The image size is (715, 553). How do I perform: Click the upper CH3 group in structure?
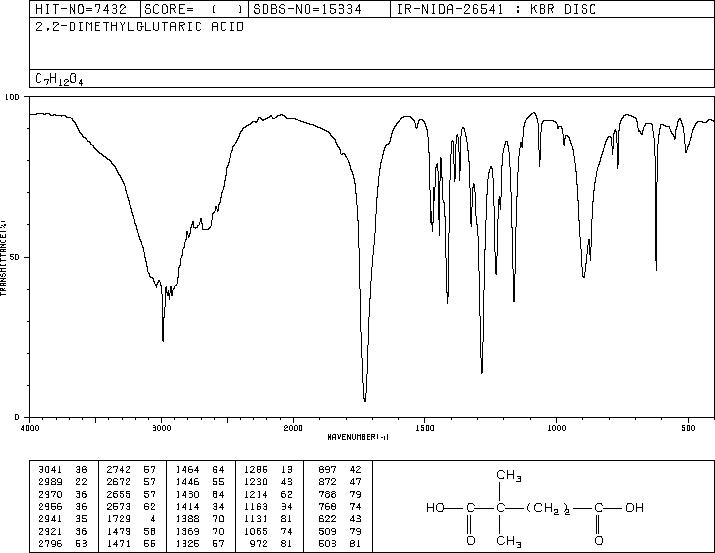pos(509,475)
